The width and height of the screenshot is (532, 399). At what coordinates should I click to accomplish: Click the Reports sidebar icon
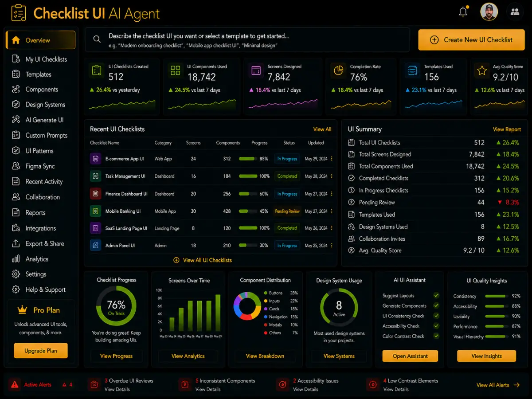click(16, 212)
